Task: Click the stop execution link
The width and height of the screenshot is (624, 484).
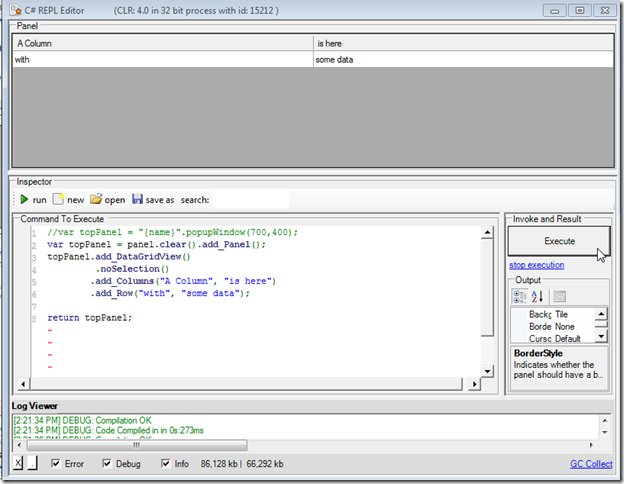Action: pyautogui.click(x=536, y=265)
